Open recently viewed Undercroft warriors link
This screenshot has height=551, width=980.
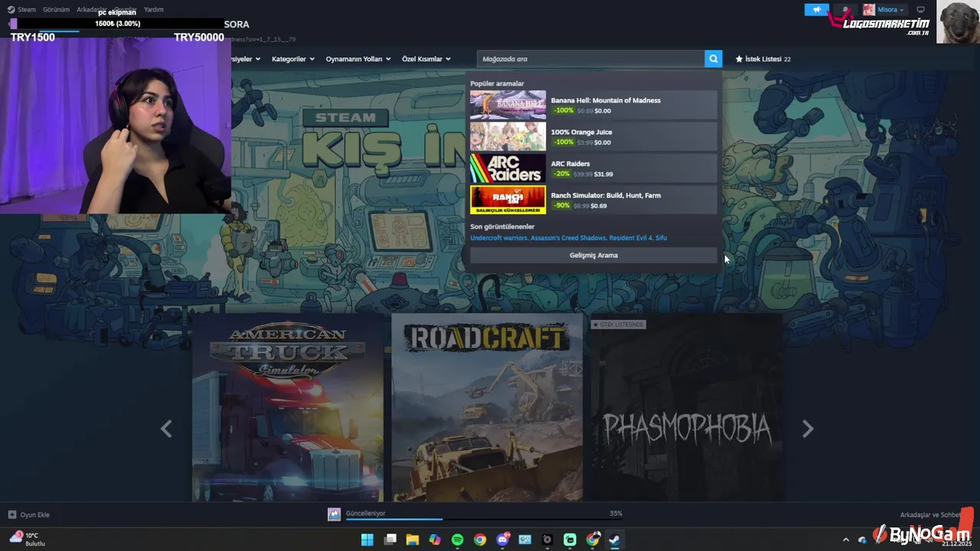coord(498,238)
